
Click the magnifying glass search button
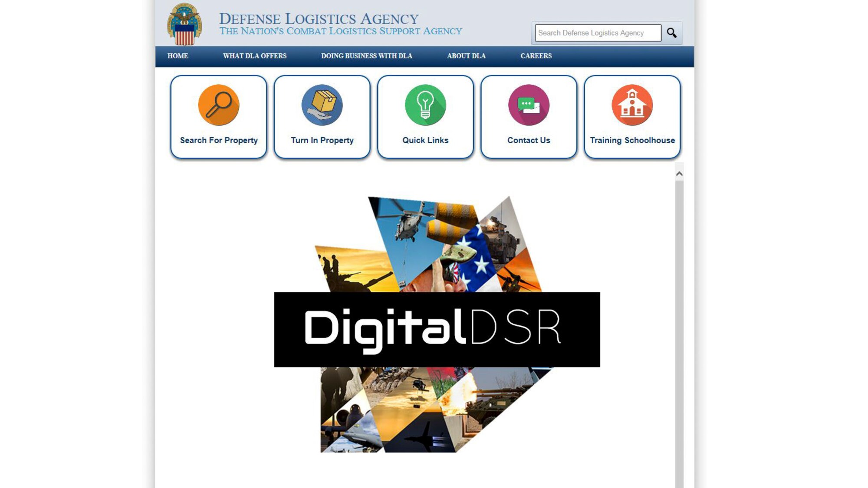tap(672, 33)
